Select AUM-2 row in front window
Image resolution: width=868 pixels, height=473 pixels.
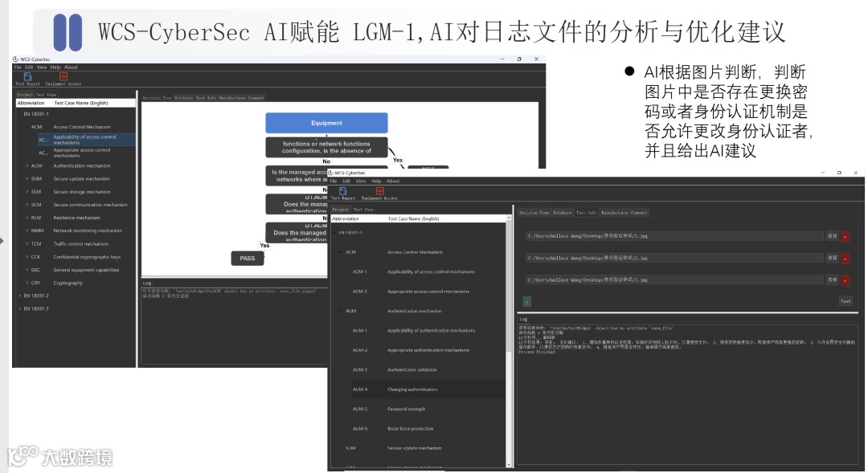click(418, 350)
